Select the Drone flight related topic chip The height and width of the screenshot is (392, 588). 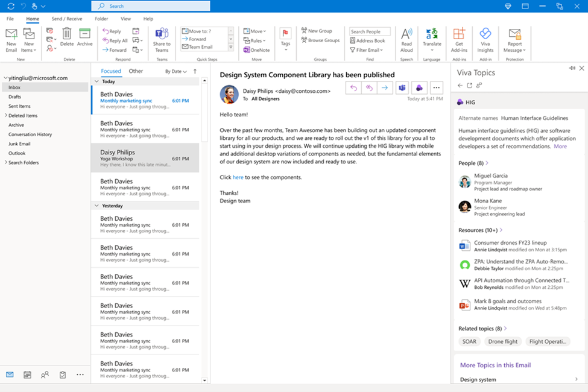point(503,341)
